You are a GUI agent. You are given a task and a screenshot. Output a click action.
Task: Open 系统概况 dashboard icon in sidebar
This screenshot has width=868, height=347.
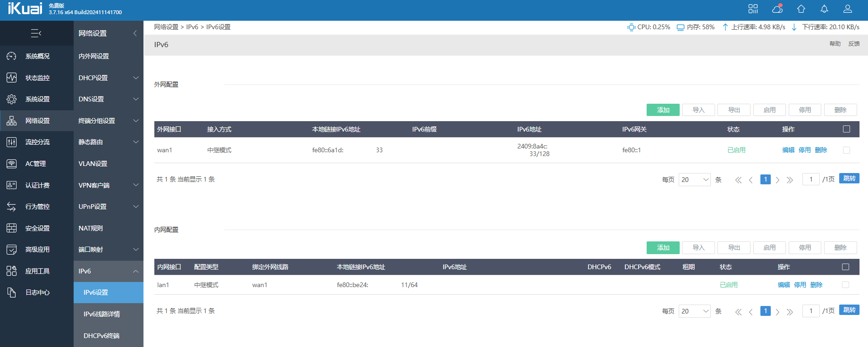(12, 56)
